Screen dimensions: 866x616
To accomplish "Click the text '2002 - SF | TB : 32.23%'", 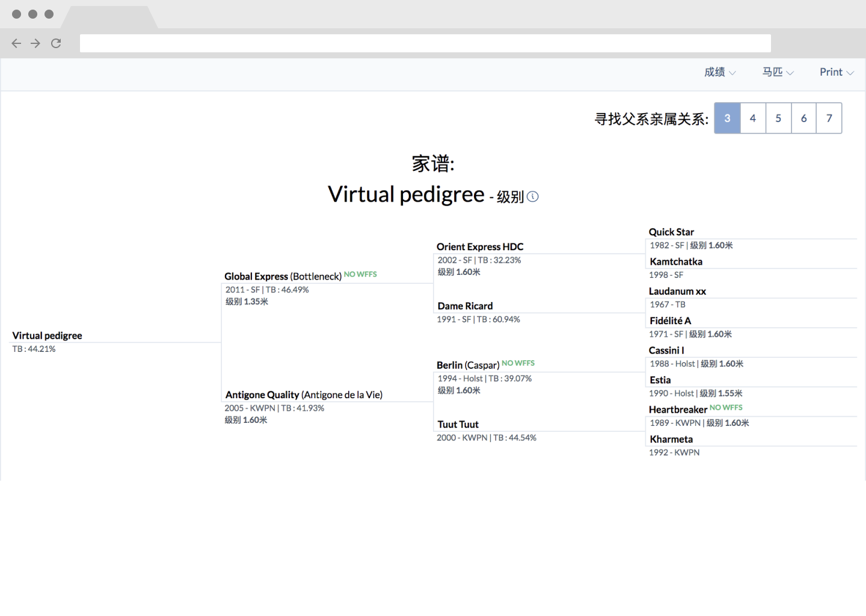I will 479,260.
